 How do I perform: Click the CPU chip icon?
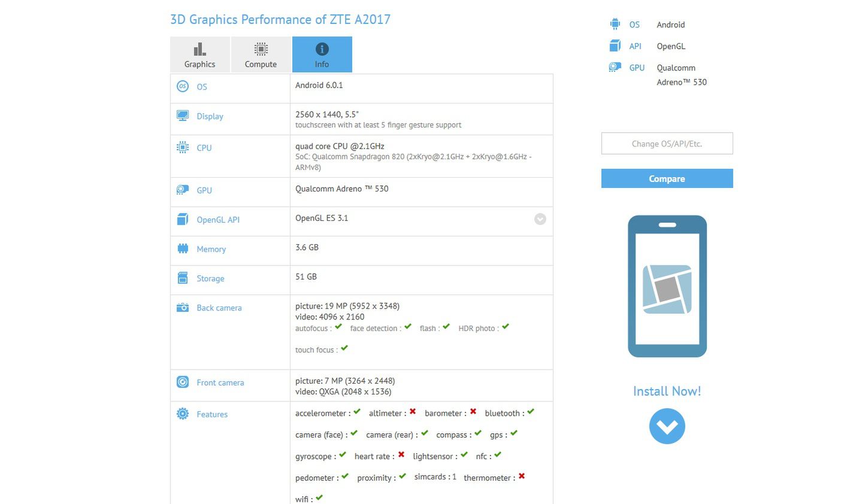point(182,145)
